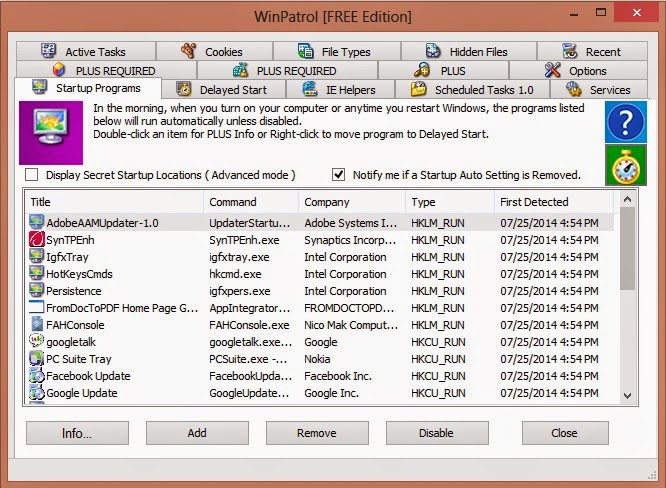Select the igfxpers.exe command cell
The width and height of the screenshot is (666, 488).
[240, 291]
